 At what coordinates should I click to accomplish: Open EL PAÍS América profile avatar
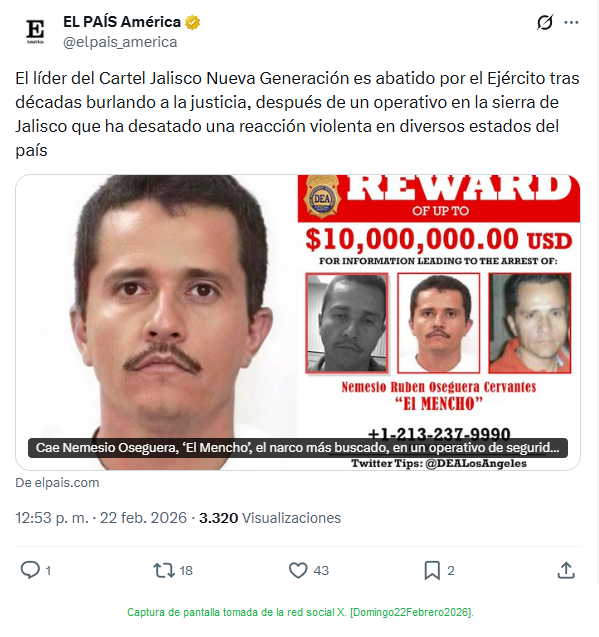(35, 32)
